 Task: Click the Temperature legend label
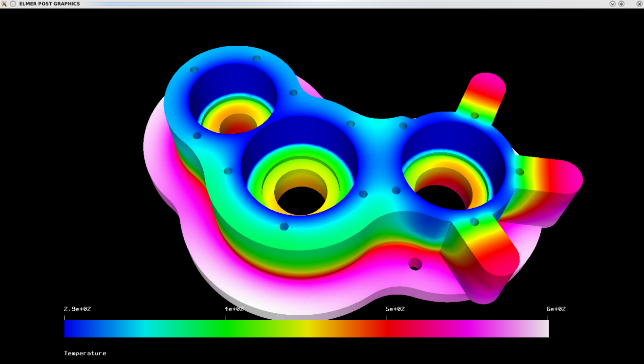click(85, 353)
